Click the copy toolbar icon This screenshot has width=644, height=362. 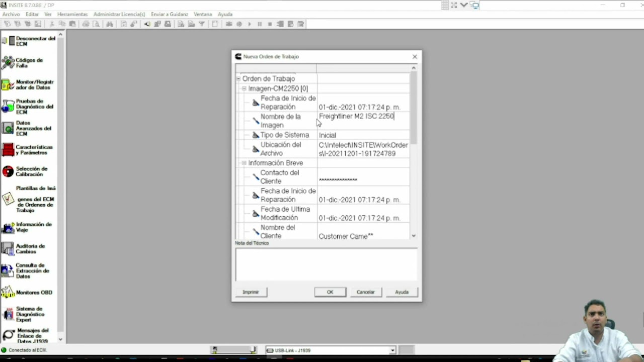[62, 24]
